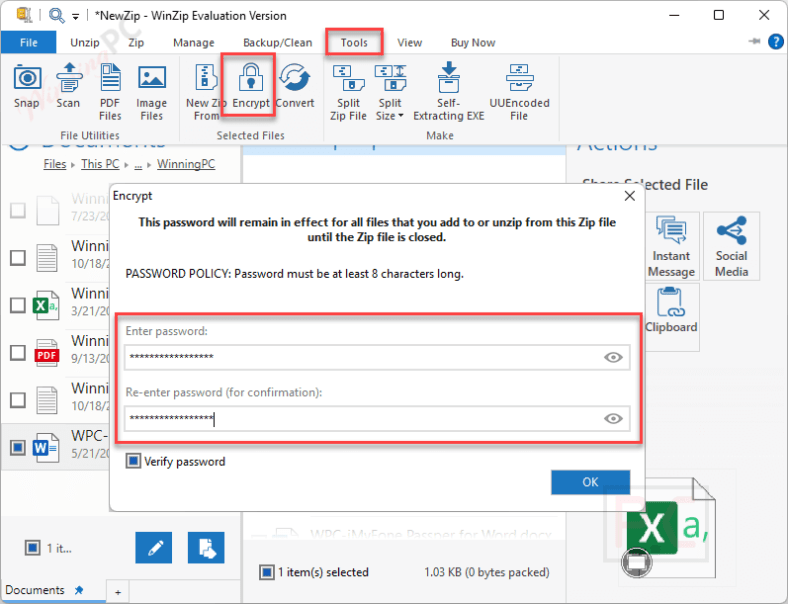Image resolution: width=788 pixels, height=604 pixels.
Task: Open the View tab
Action: (410, 43)
